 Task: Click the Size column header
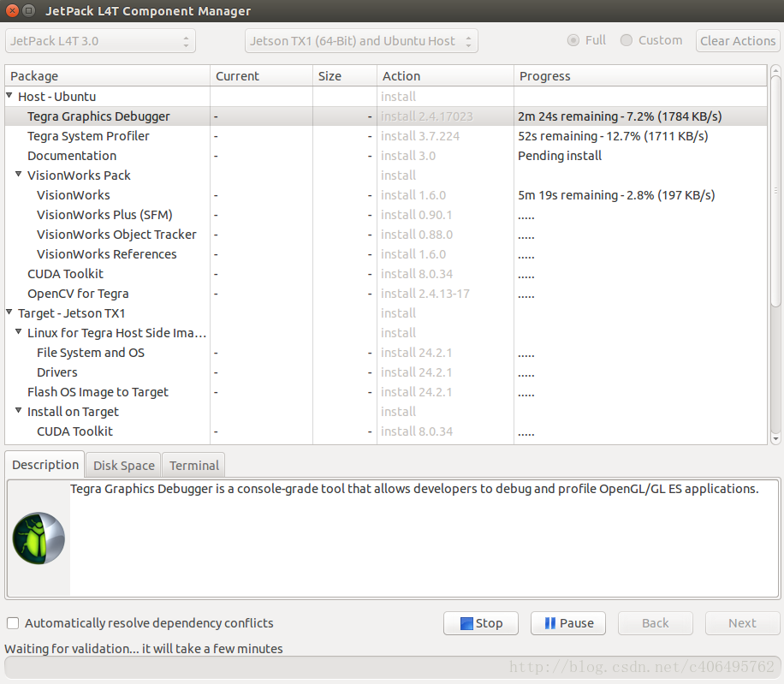tap(345, 76)
